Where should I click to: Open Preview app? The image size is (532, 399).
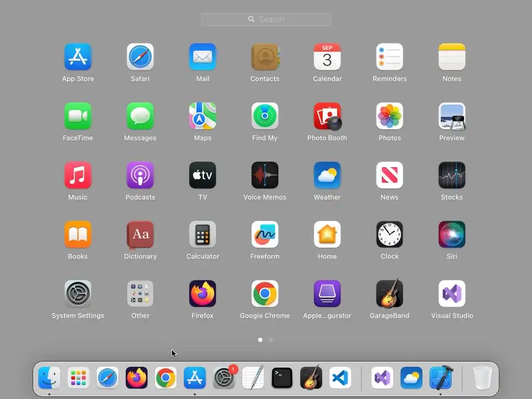click(x=452, y=116)
